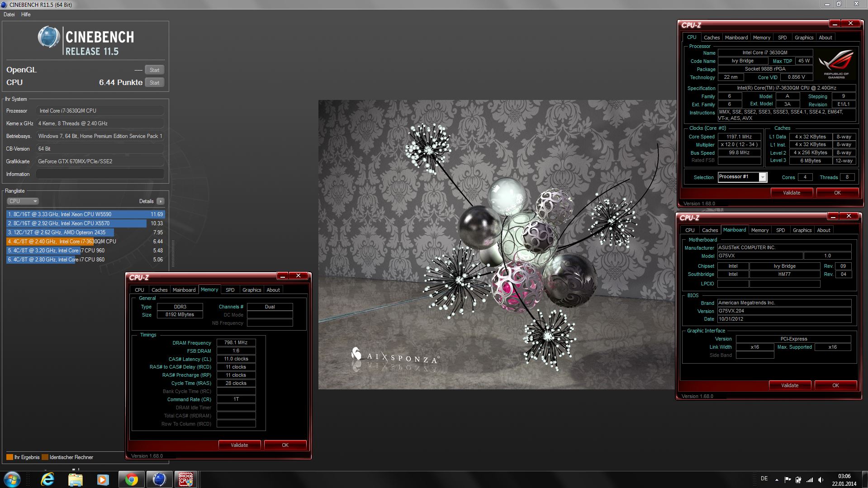Click OK in Memory CPU-Z window
Image resolution: width=868 pixels, height=488 pixels.
285,445
